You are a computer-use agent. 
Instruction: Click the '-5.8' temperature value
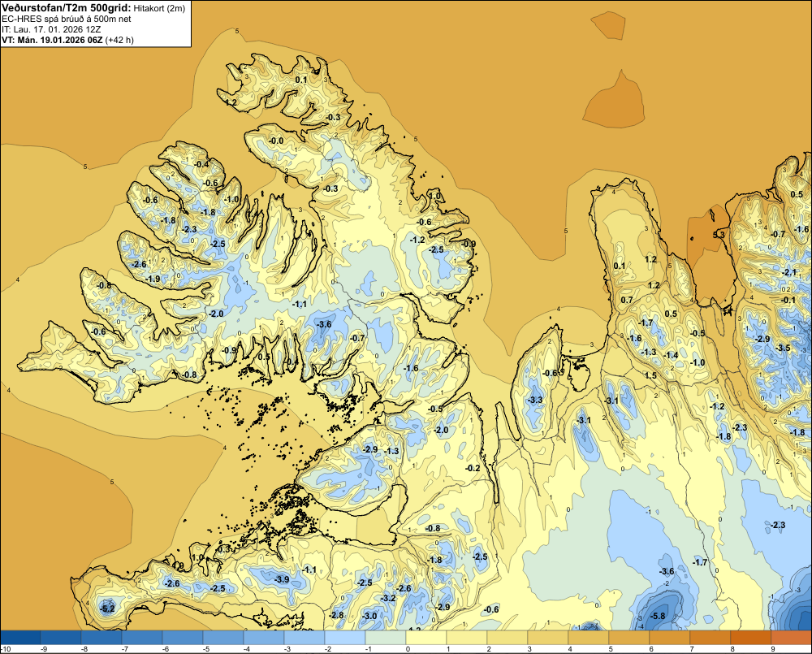click(657, 616)
